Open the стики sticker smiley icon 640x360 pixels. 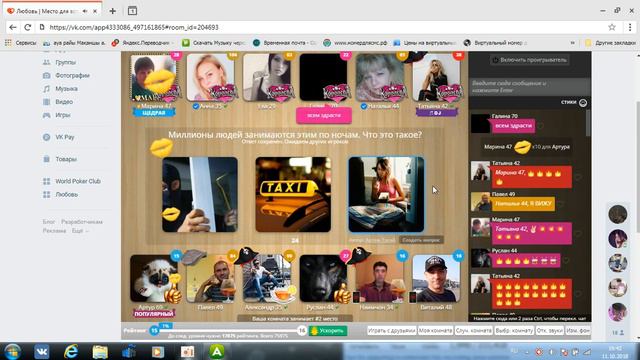583,102
